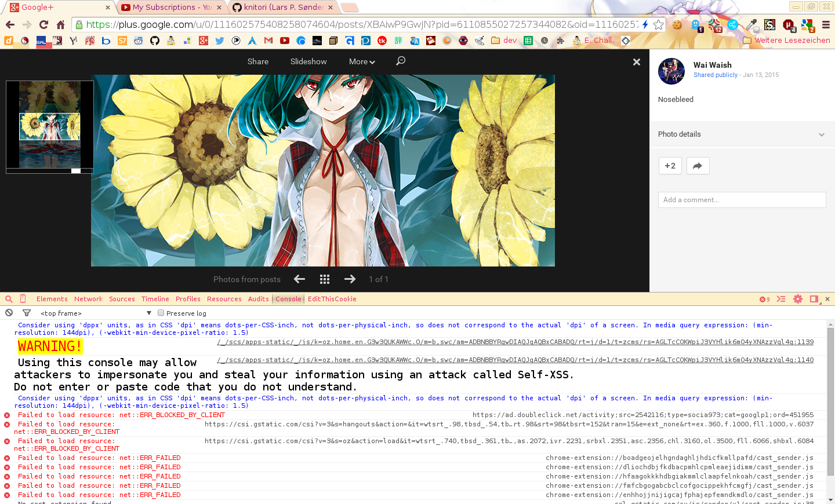Open the top frame selector dropdown
This screenshot has width=835, height=504.
point(95,313)
